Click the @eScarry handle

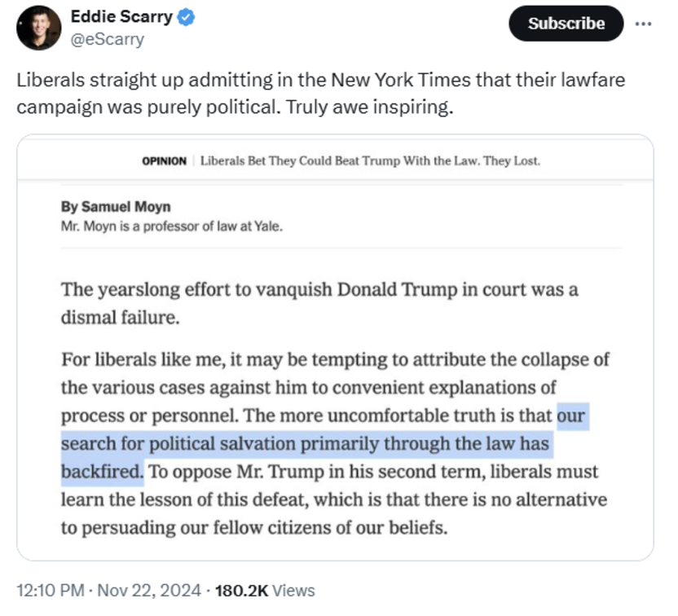108,39
